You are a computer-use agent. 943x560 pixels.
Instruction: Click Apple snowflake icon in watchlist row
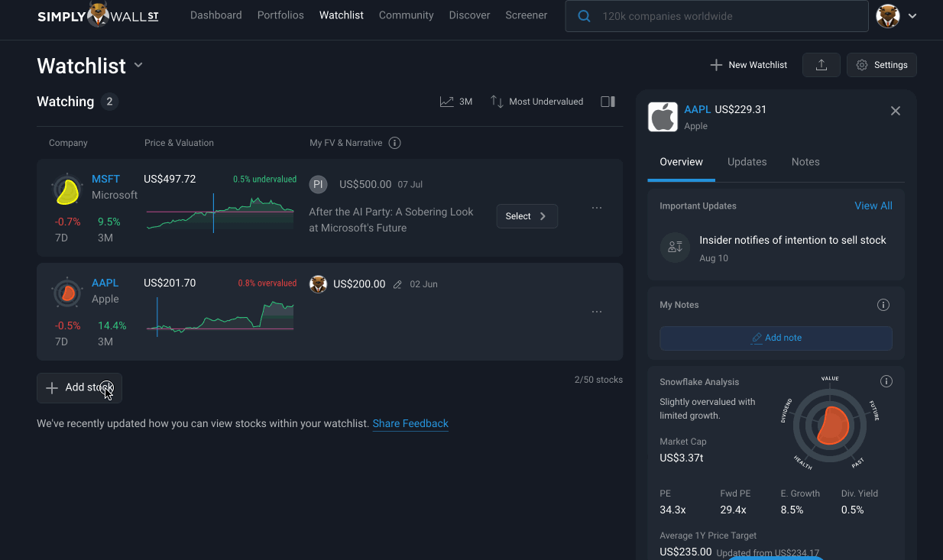(x=67, y=293)
